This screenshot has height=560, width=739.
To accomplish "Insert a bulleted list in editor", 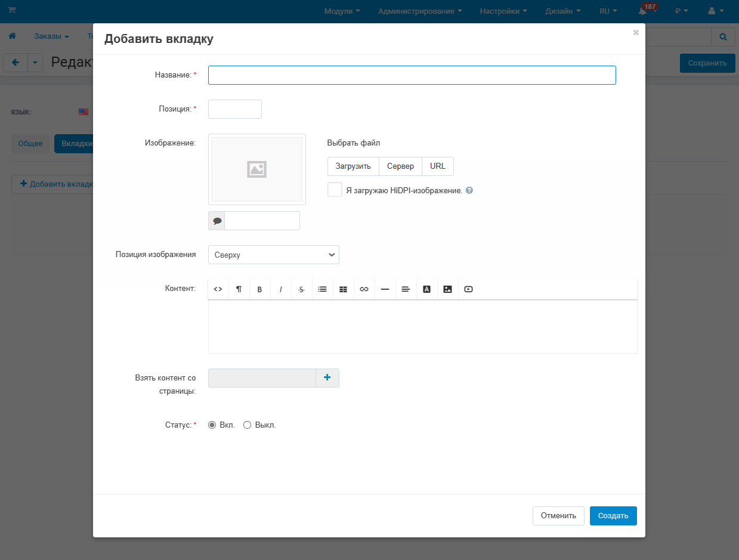I will (x=322, y=289).
